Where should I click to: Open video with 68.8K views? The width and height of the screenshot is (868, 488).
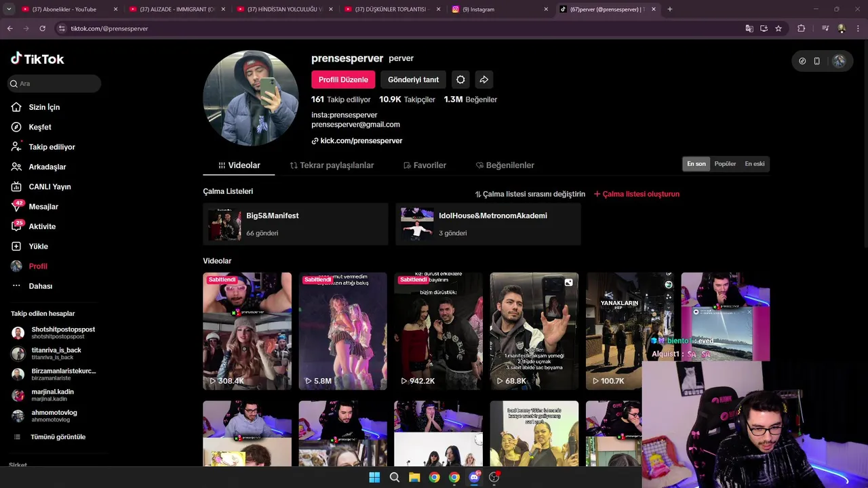coord(534,331)
